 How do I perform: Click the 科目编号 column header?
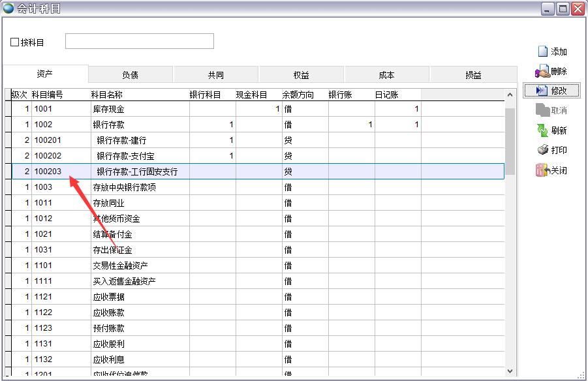coord(48,95)
